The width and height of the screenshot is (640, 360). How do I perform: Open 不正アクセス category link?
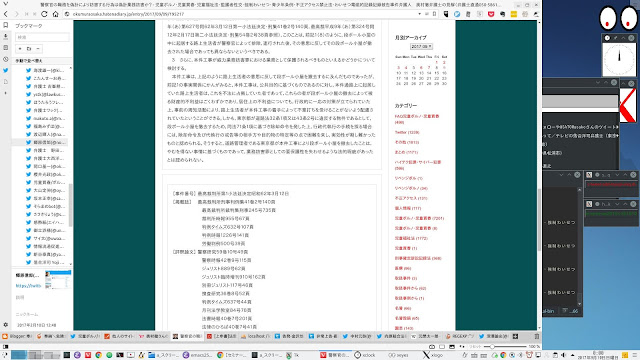tap(411, 198)
